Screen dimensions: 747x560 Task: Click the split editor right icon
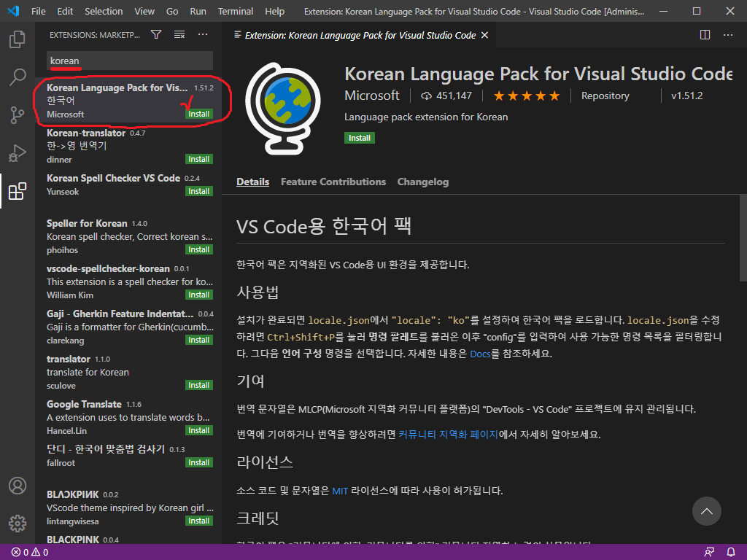click(705, 34)
